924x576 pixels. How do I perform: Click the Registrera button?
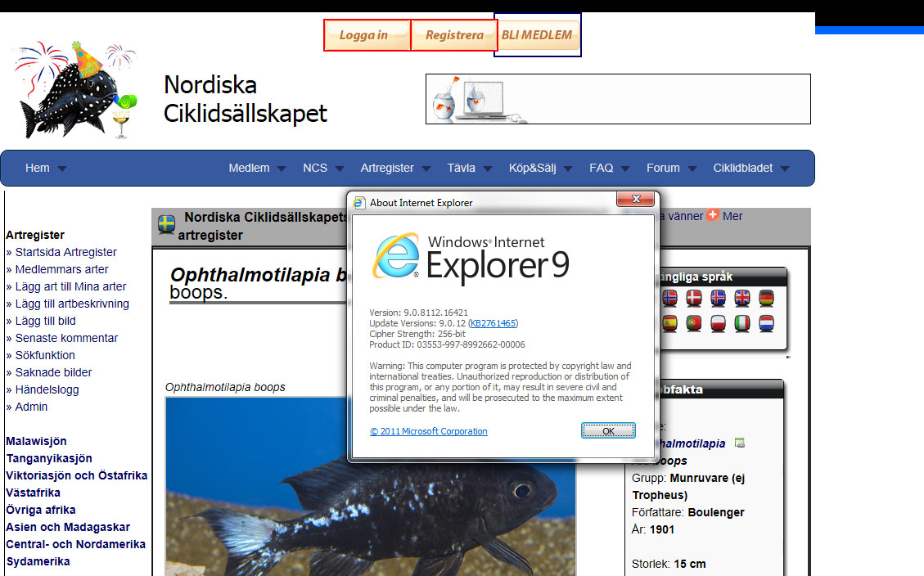coord(454,35)
